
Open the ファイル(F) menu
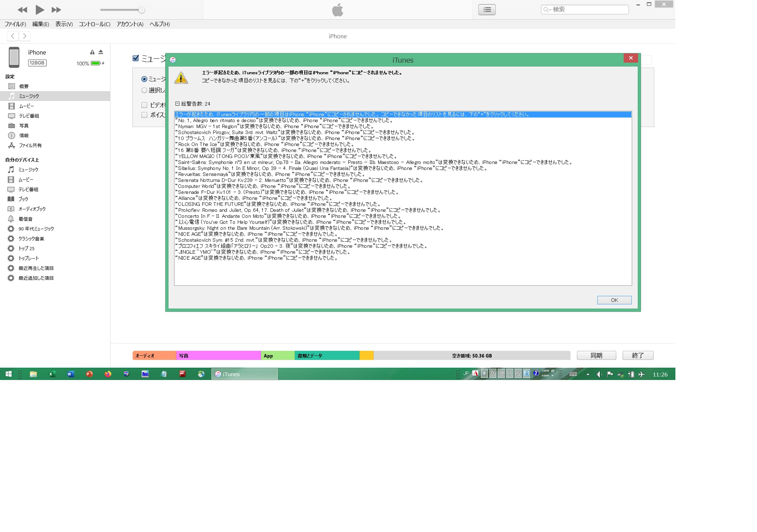[15, 24]
